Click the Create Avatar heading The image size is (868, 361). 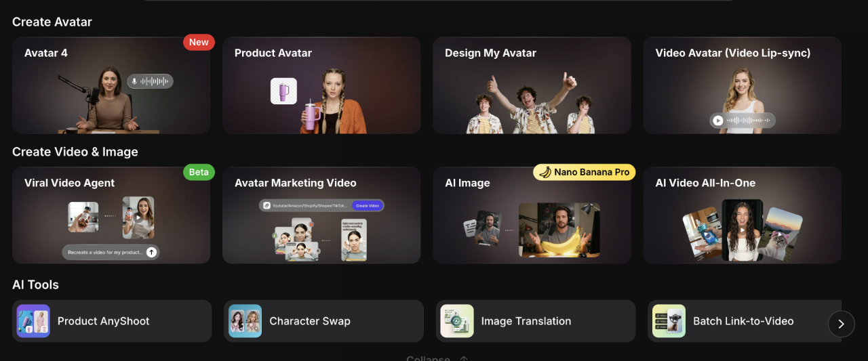point(52,22)
